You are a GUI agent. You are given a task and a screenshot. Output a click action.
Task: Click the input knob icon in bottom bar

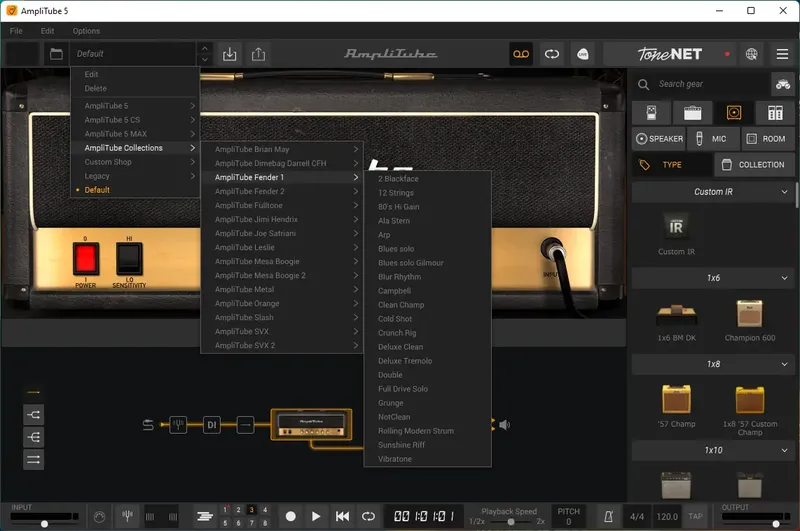(x=99, y=517)
